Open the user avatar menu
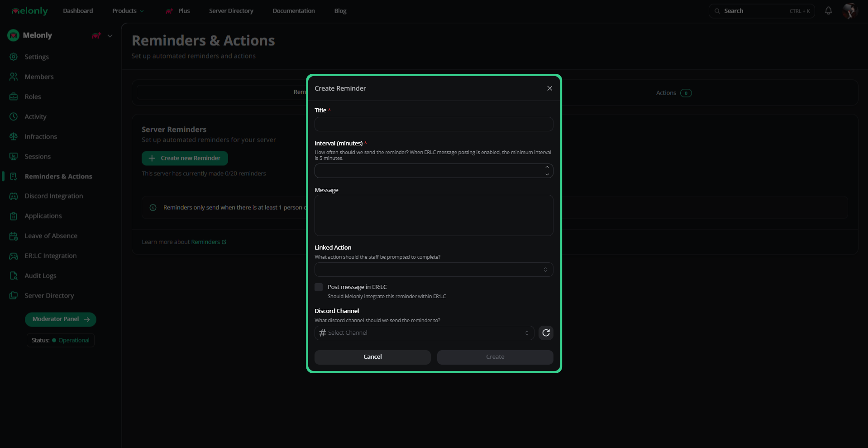868x448 pixels. (849, 11)
